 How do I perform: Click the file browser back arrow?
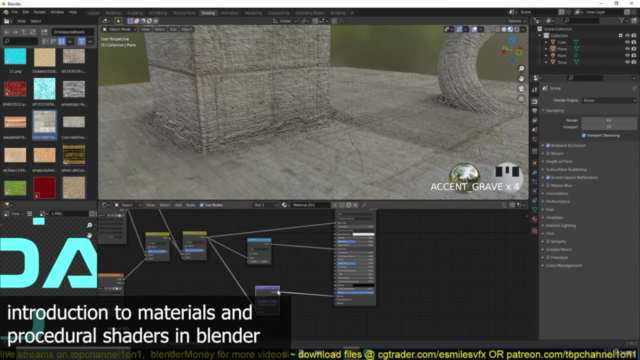click(x=7, y=31)
